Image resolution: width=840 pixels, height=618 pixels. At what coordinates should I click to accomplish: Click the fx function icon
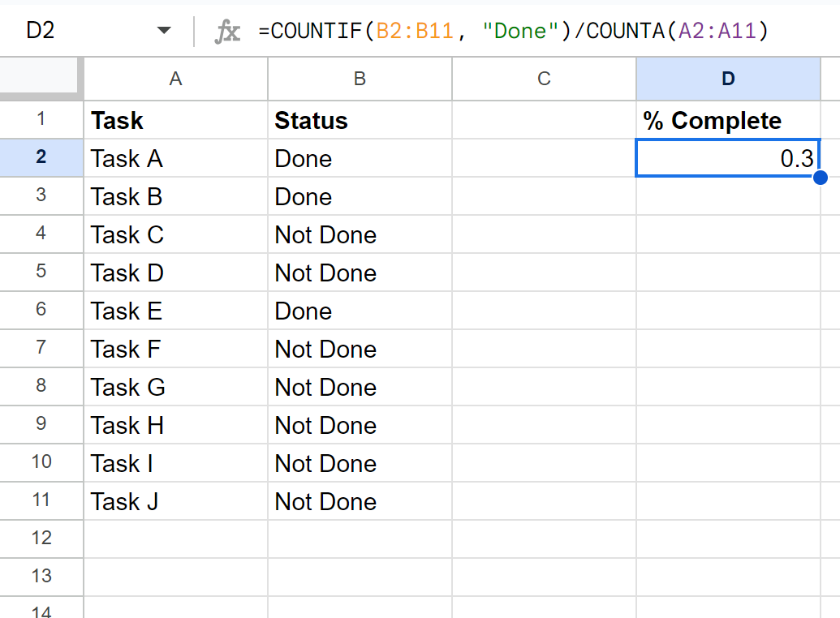tap(227, 31)
